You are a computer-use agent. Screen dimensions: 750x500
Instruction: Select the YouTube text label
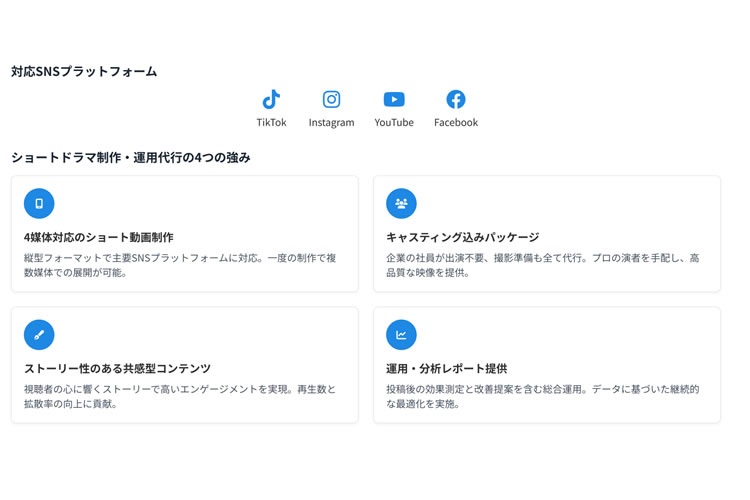click(x=394, y=122)
